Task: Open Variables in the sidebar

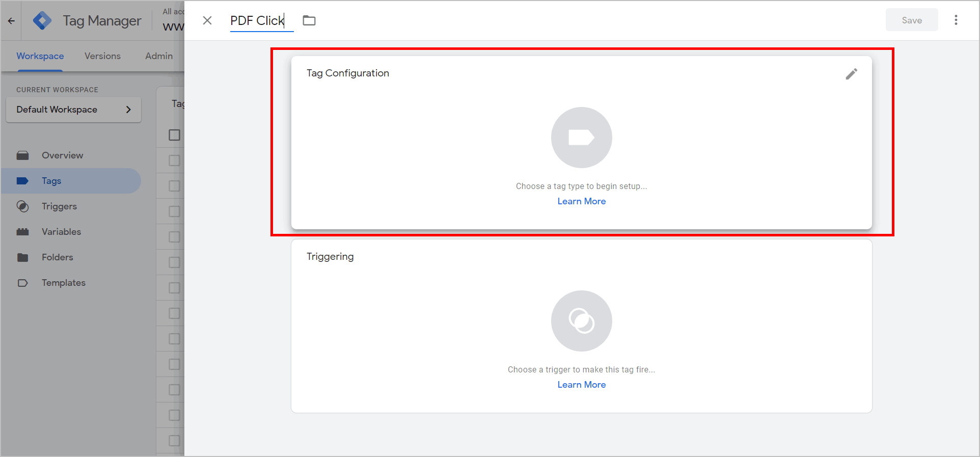Action: 71,232
